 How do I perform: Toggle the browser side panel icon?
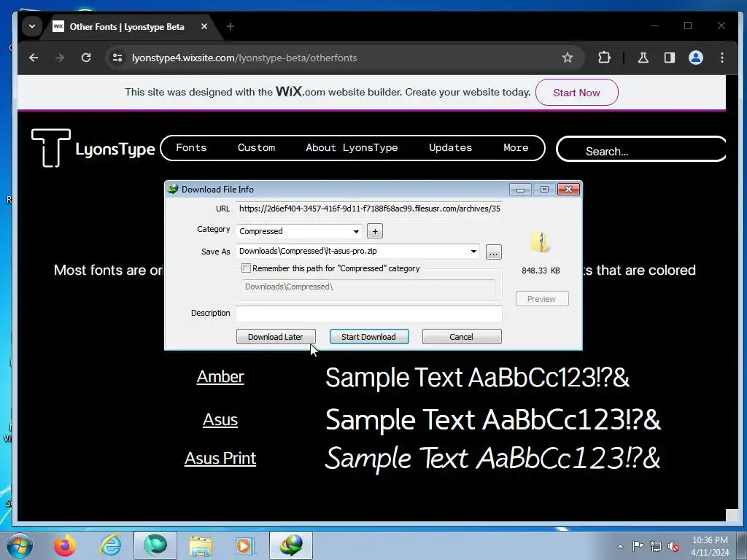tap(670, 58)
